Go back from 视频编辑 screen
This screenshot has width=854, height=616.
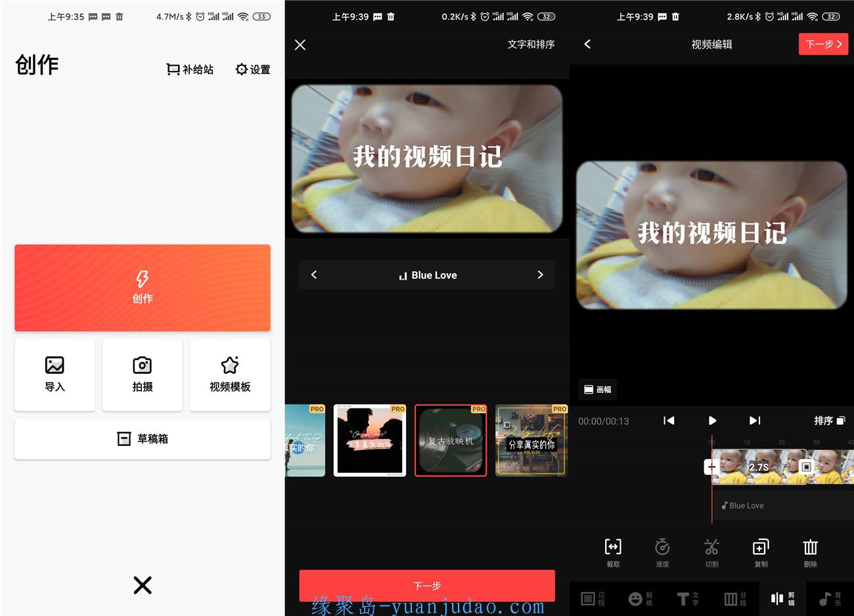(x=587, y=44)
